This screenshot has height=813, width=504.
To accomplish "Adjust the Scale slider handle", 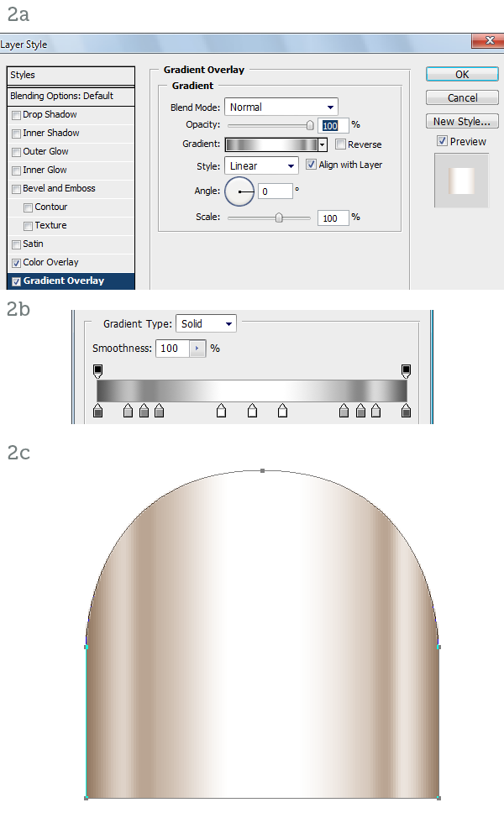I will (x=279, y=218).
